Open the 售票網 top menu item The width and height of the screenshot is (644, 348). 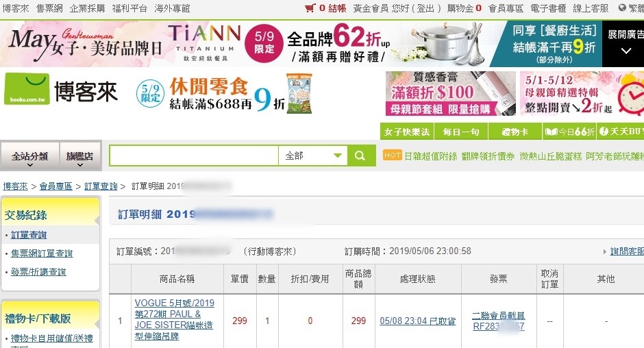click(49, 8)
